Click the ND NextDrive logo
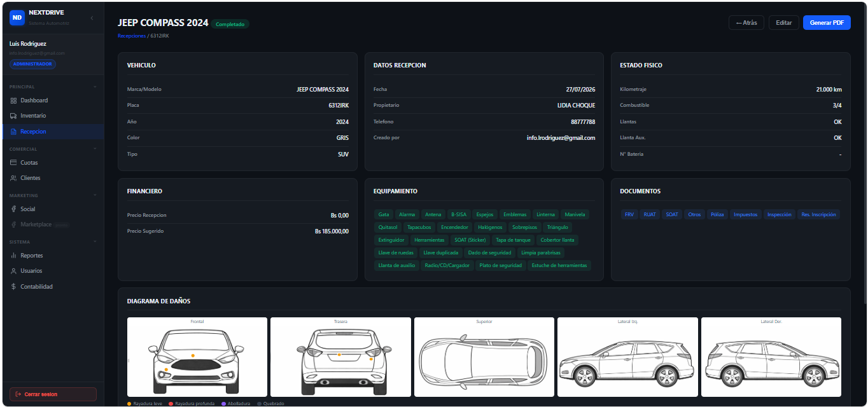Viewport: 868px width, 407px height. coord(17,18)
